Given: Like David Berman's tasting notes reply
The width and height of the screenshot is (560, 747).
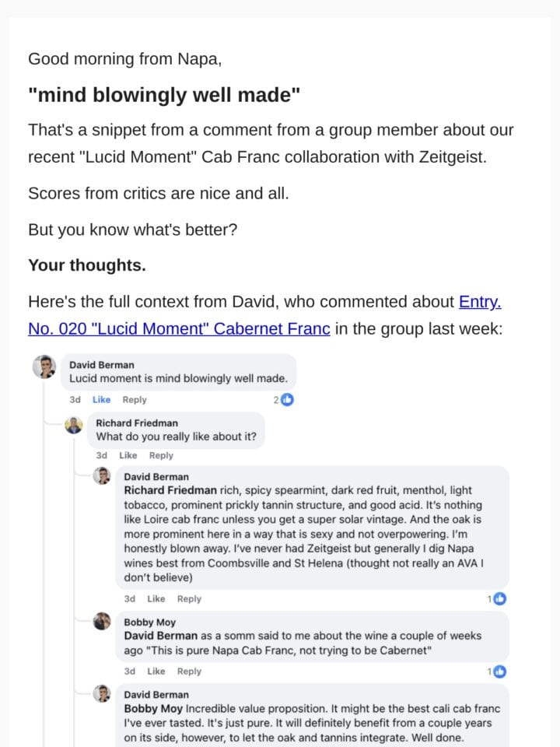Looking at the screenshot, I should pos(156,599).
